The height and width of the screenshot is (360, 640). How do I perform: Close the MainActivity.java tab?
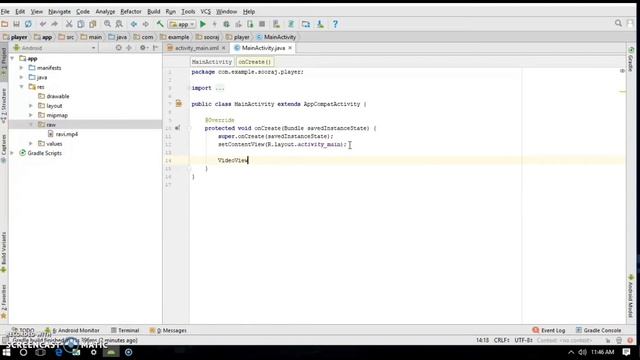pyautogui.click(x=290, y=48)
